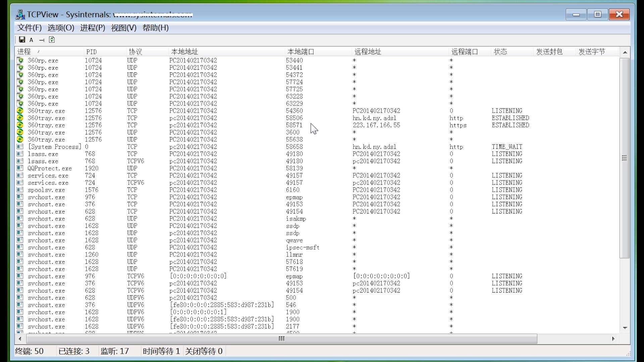Select the 360rp.exe icon on port 54372 row
This screenshot has width=644, height=362.
pos(20,75)
